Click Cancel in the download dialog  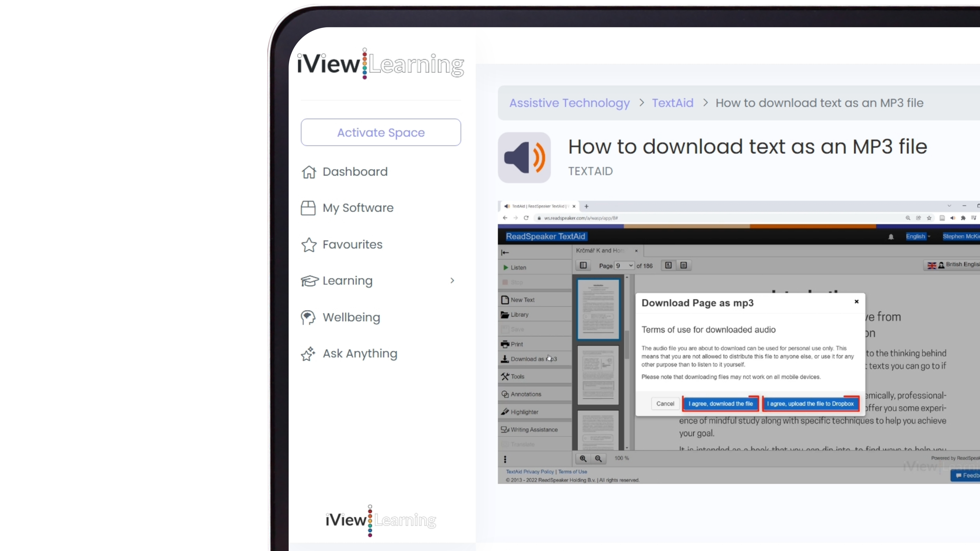[665, 404]
